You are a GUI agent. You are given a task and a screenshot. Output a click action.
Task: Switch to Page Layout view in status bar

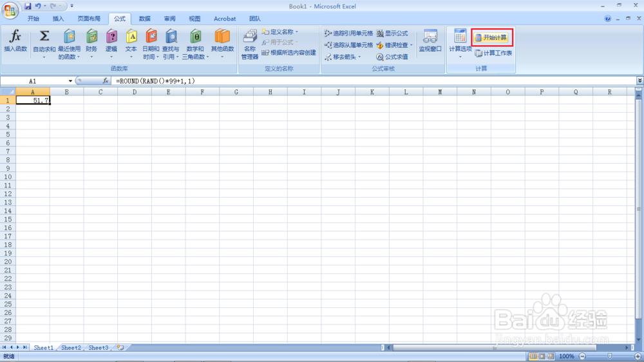pyautogui.click(x=542, y=356)
